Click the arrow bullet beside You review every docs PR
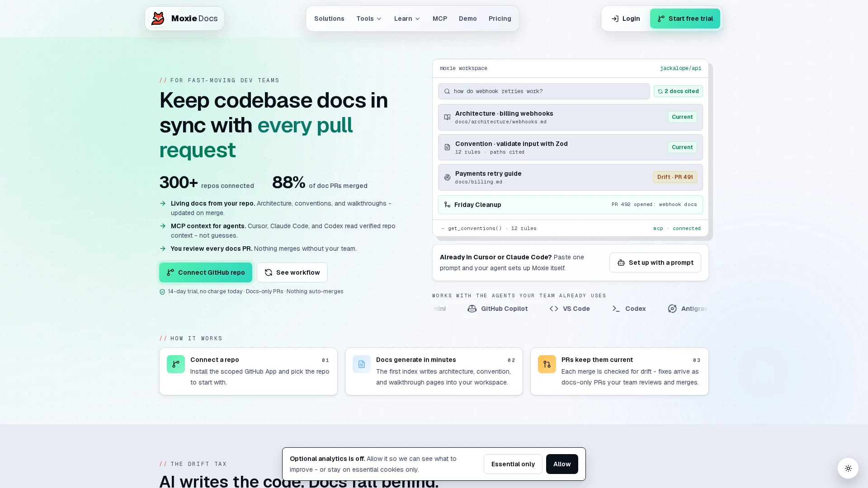The height and width of the screenshot is (488, 868). 163,249
